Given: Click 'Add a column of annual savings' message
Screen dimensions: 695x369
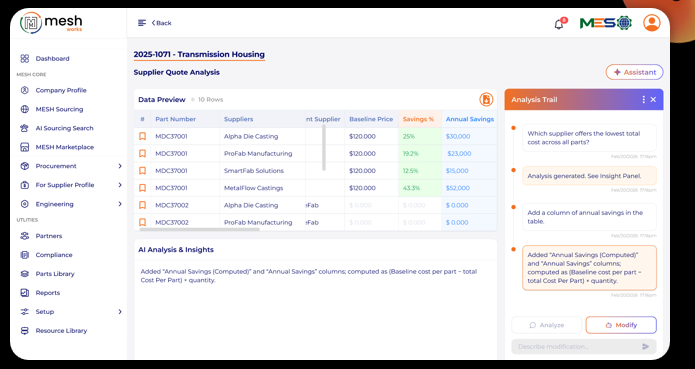Looking at the screenshot, I should (589, 217).
